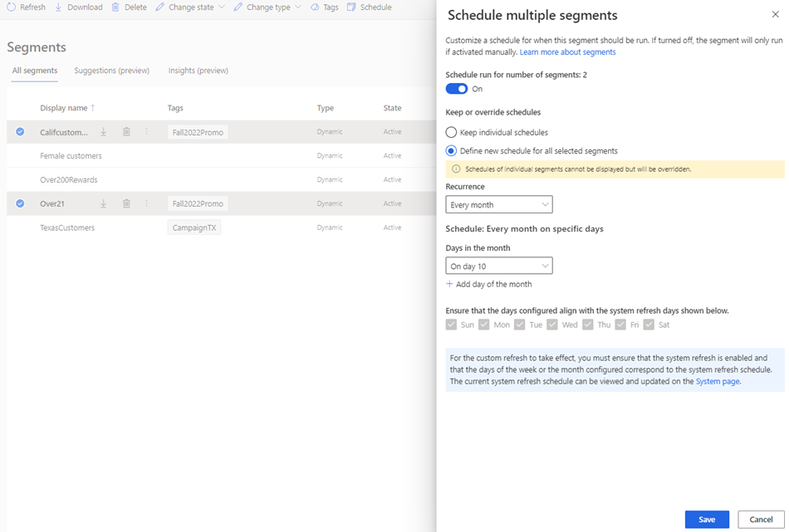
Task: Click Fall2022Promo tag in Califcustom... row
Action: coord(198,132)
